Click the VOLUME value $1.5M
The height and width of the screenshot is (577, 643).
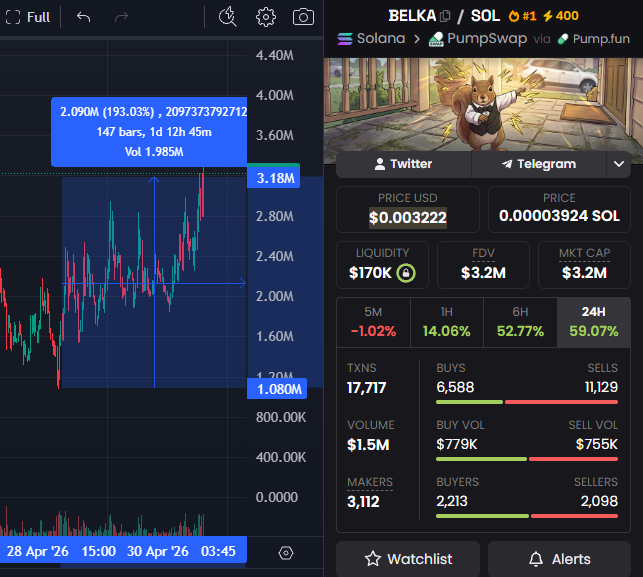(368, 445)
